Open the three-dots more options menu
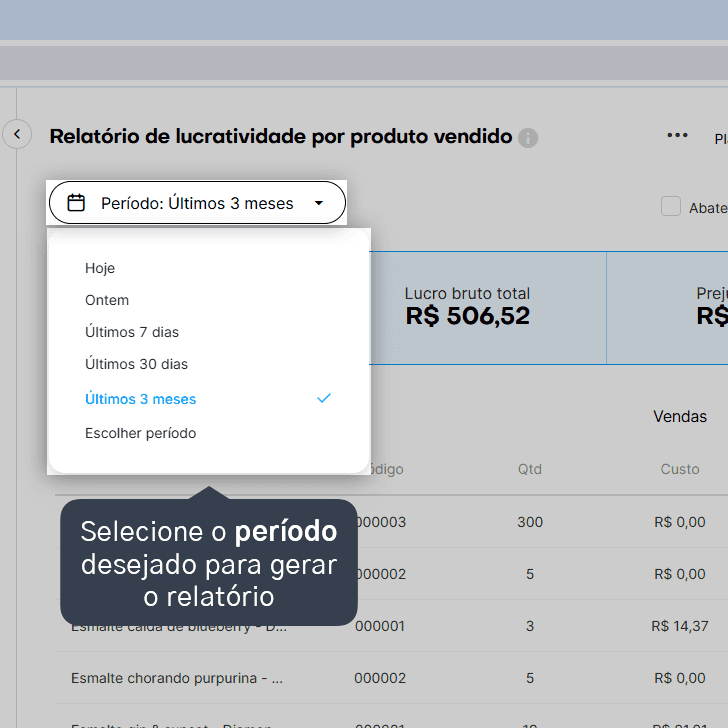This screenshot has width=728, height=728. [677, 136]
